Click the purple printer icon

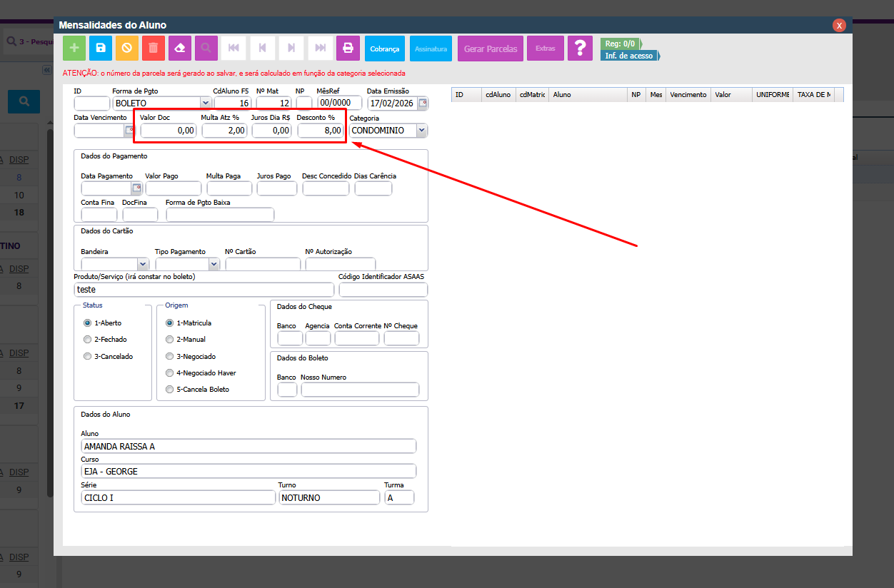point(348,49)
